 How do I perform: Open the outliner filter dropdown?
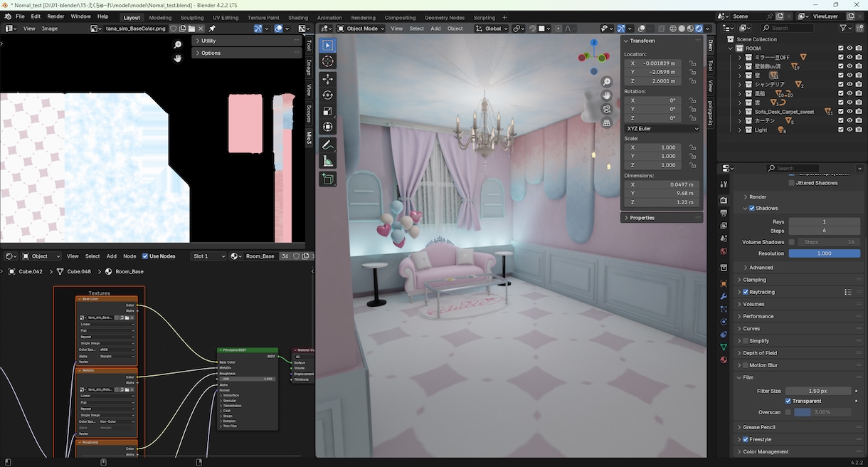[845, 28]
